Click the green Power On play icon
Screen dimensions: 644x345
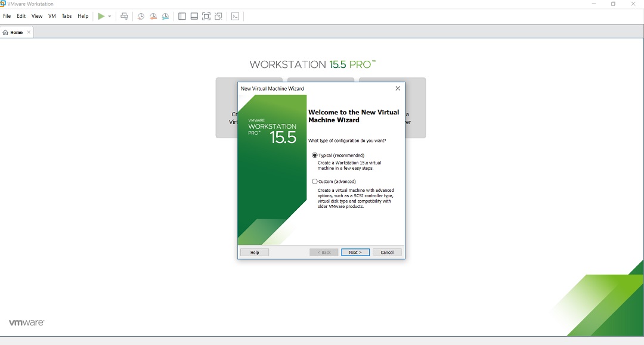pos(101,17)
